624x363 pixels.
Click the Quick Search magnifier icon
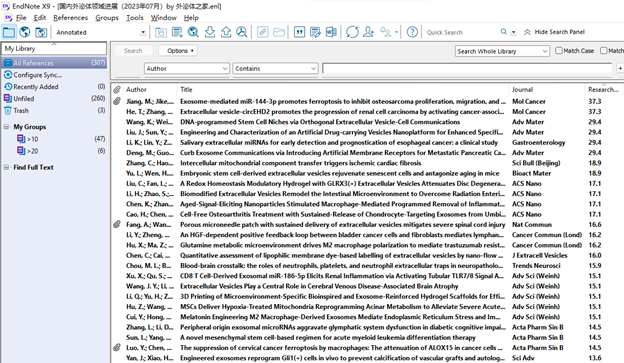pyautogui.click(x=504, y=32)
